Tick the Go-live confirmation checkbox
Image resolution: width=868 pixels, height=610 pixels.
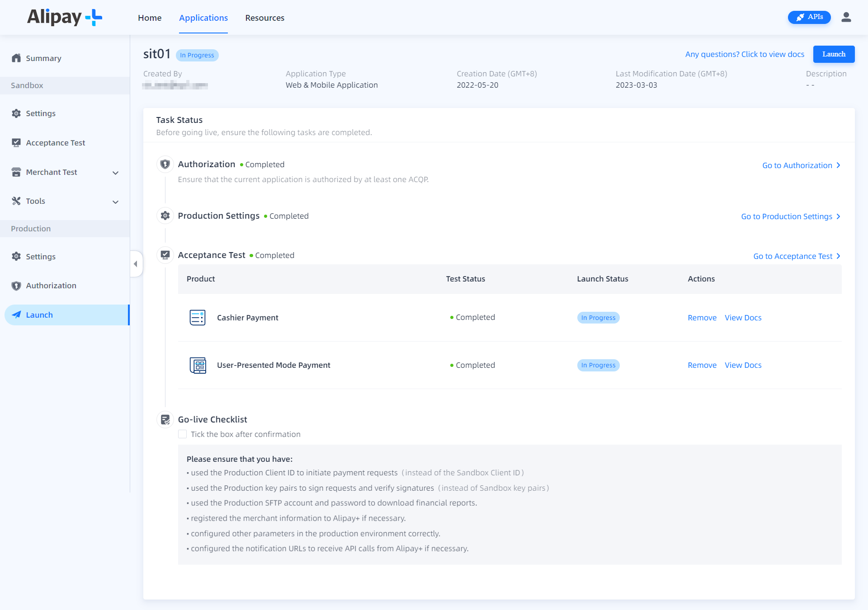(182, 434)
